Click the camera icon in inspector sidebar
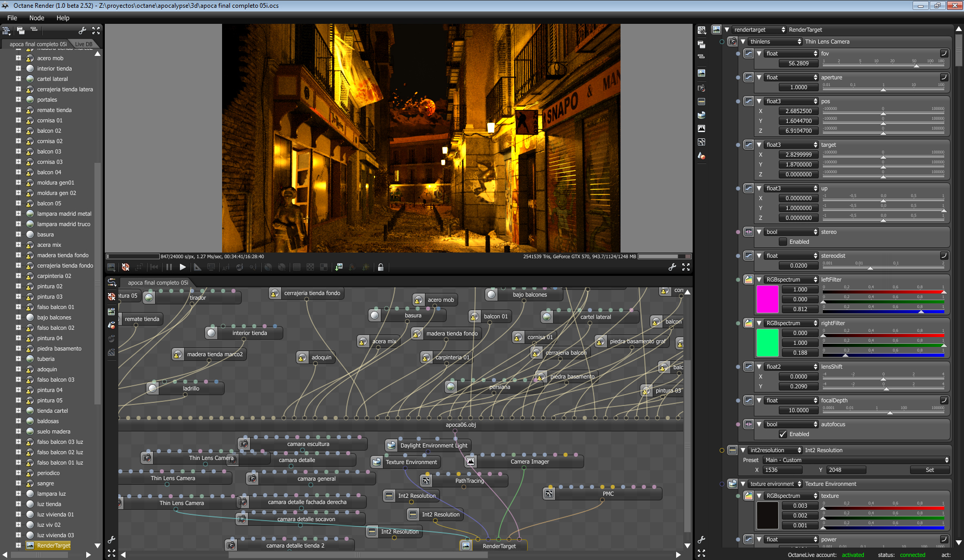 click(x=701, y=88)
